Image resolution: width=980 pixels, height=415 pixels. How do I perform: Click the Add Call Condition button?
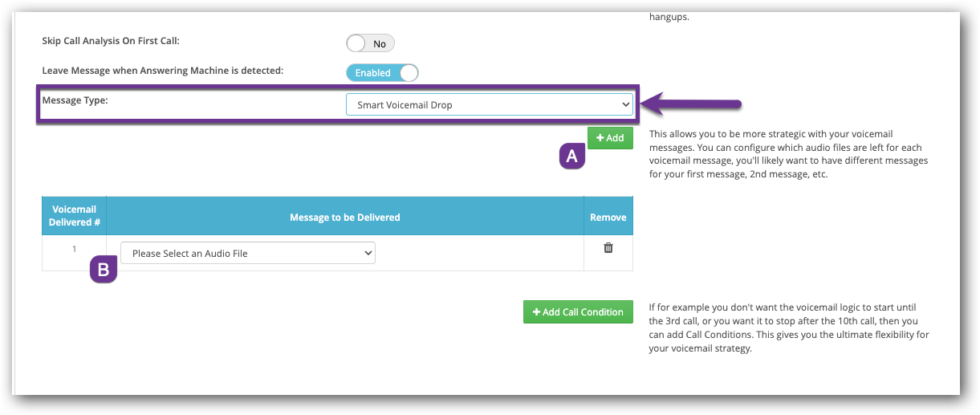[578, 311]
